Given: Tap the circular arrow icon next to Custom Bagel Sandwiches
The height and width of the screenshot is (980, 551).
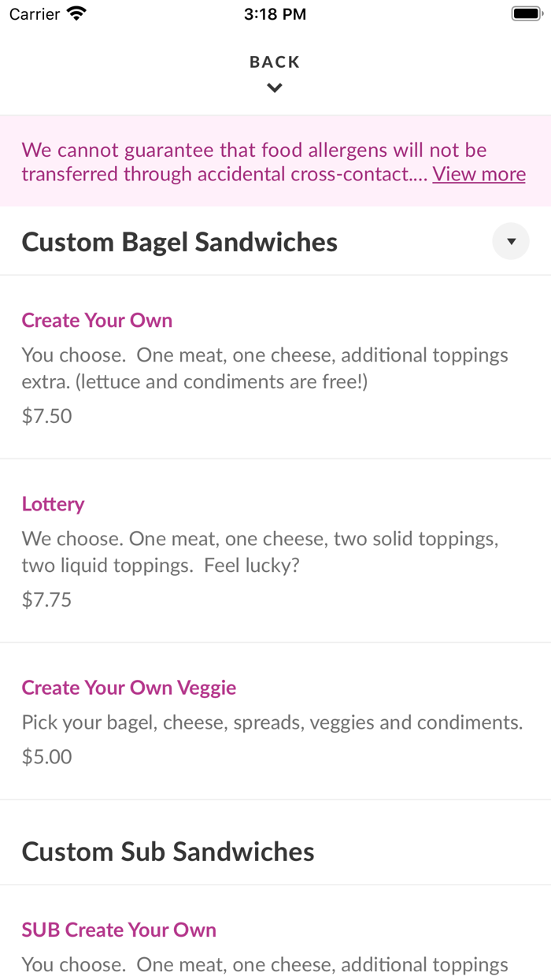Looking at the screenshot, I should point(510,241).
